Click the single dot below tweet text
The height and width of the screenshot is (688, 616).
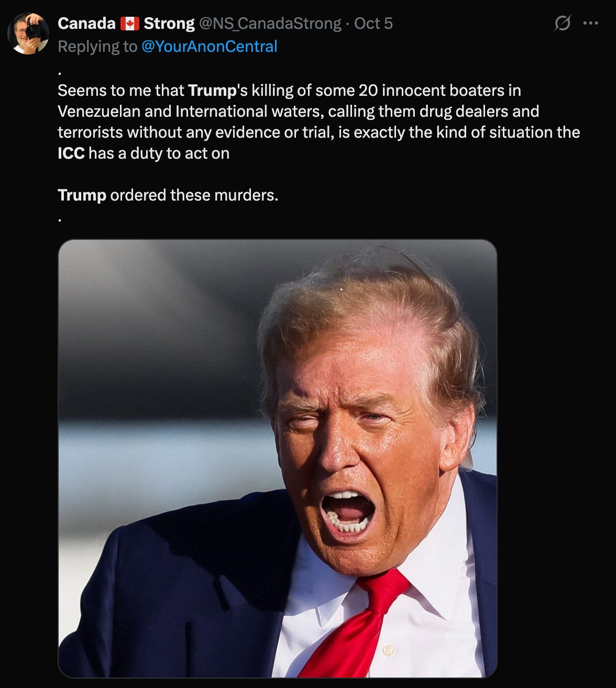tap(60, 219)
